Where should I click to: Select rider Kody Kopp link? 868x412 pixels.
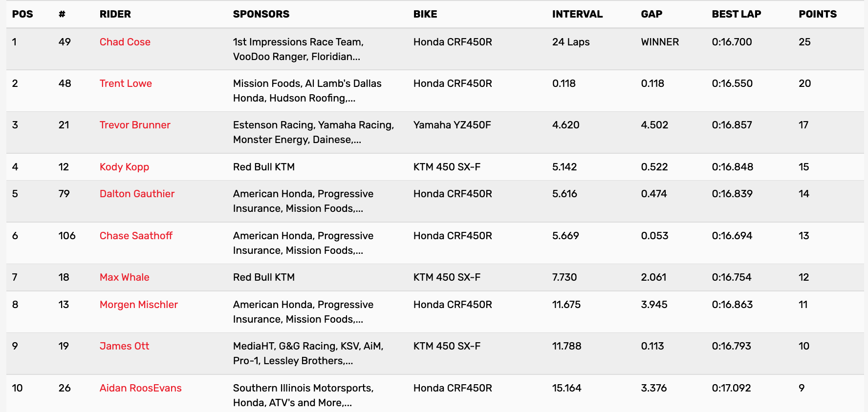click(x=124, y=167)
